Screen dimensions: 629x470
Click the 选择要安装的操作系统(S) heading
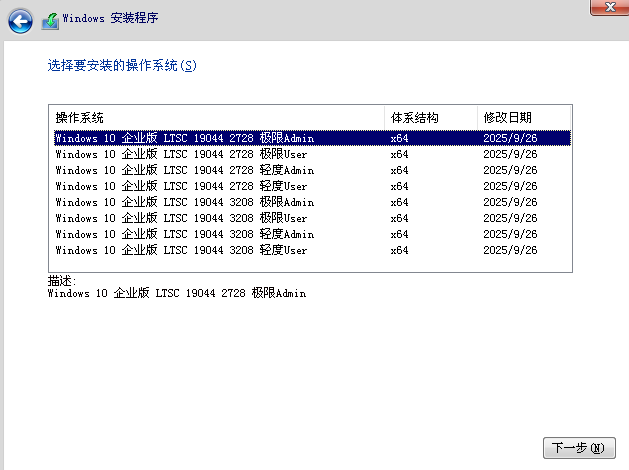coord(122,65)
